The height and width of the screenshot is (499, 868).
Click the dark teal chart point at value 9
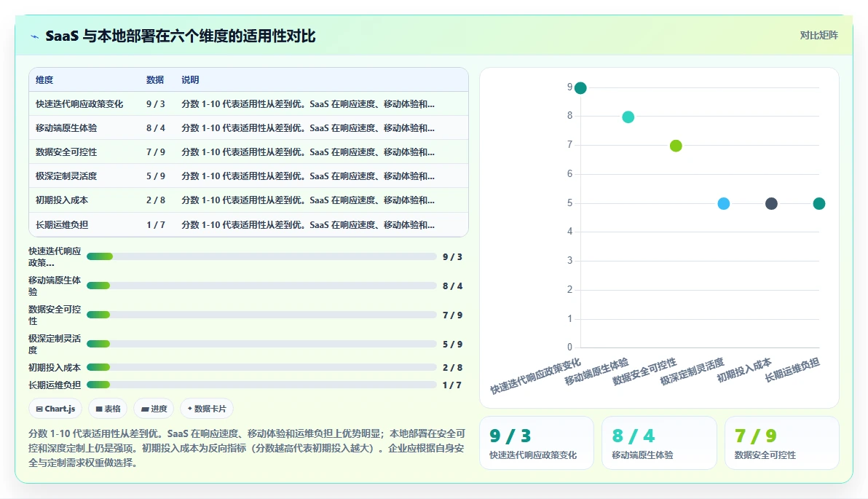pyautogui.click(x=580, y=88)
